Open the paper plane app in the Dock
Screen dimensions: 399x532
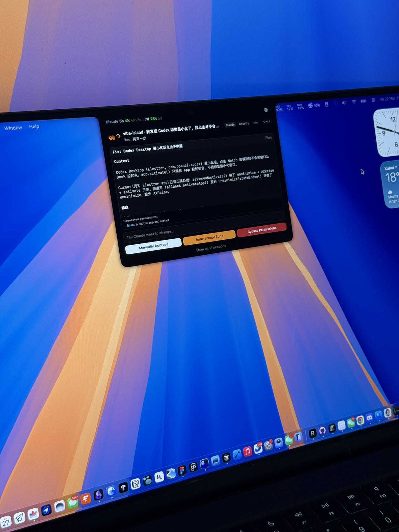pos(20,518)
